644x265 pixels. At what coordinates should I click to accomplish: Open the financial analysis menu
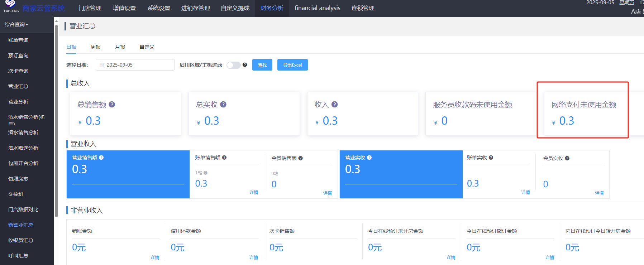[318, 8]
